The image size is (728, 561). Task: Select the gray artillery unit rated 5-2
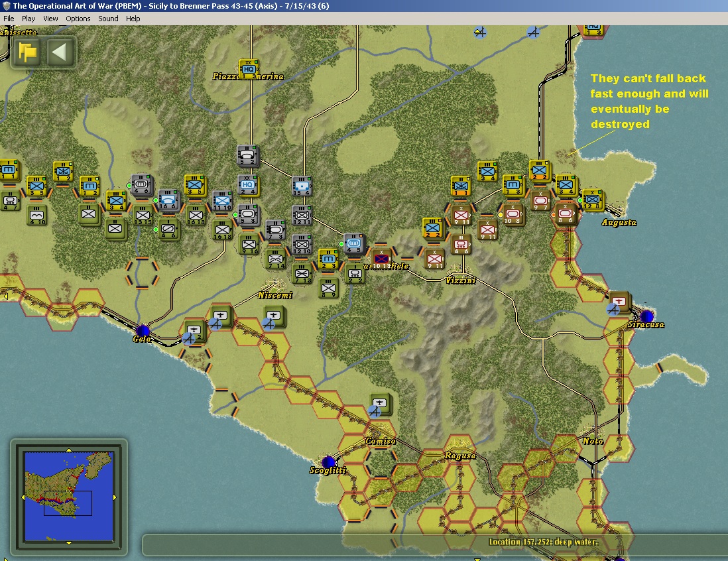coord(247,156)
